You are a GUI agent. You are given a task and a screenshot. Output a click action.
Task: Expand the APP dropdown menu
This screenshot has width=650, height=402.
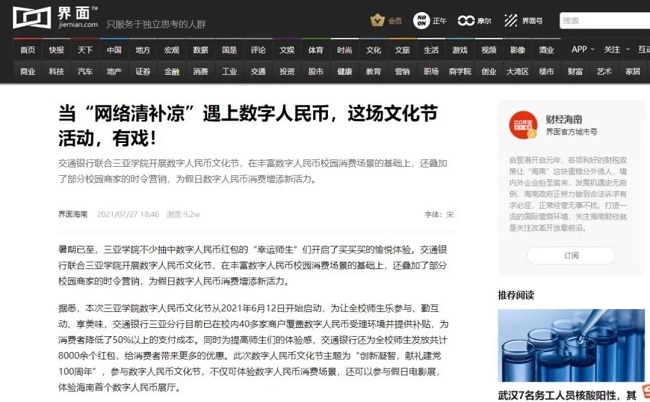pos(583,49)
